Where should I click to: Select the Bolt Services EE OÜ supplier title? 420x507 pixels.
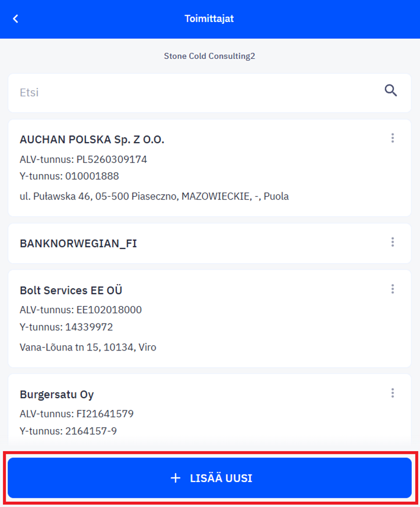click(71, 290)
